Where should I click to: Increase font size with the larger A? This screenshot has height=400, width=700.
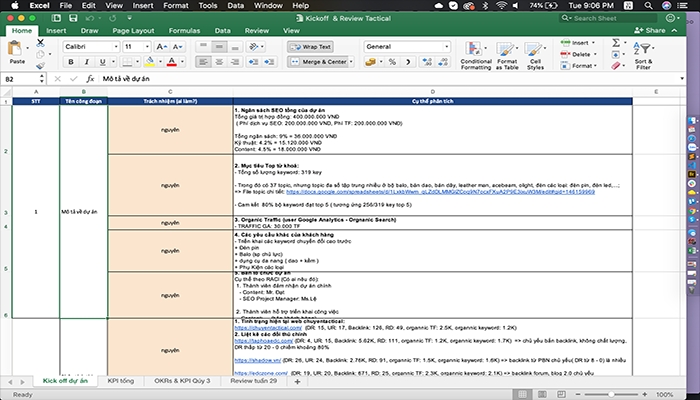[x=161, y=46]
